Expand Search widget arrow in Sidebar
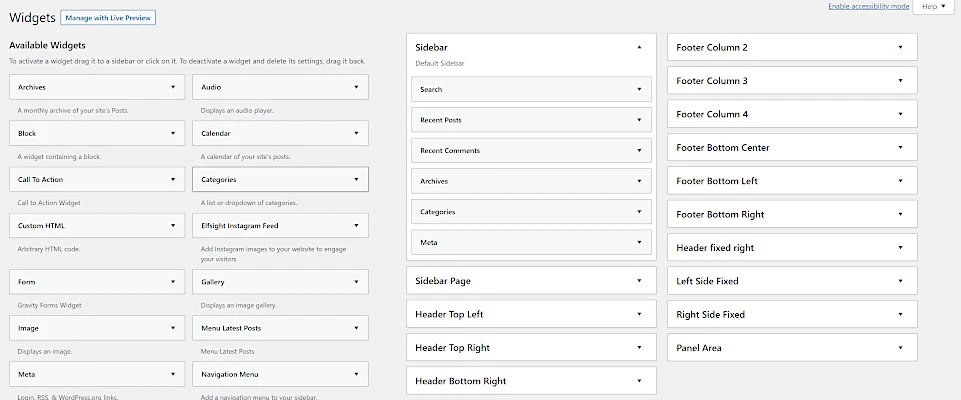The height and width of the screenshot is (400, 961). click(x=639, y=89)
